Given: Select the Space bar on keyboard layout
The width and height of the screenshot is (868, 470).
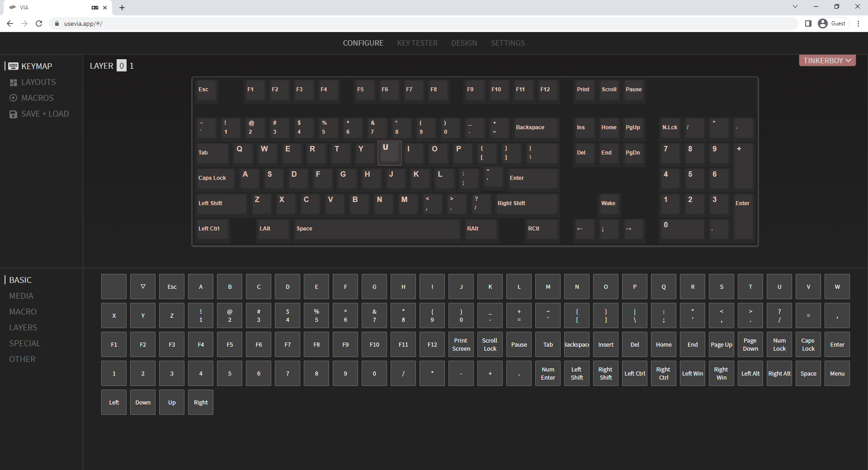Looking at the screenshot, I should point(377,230).
